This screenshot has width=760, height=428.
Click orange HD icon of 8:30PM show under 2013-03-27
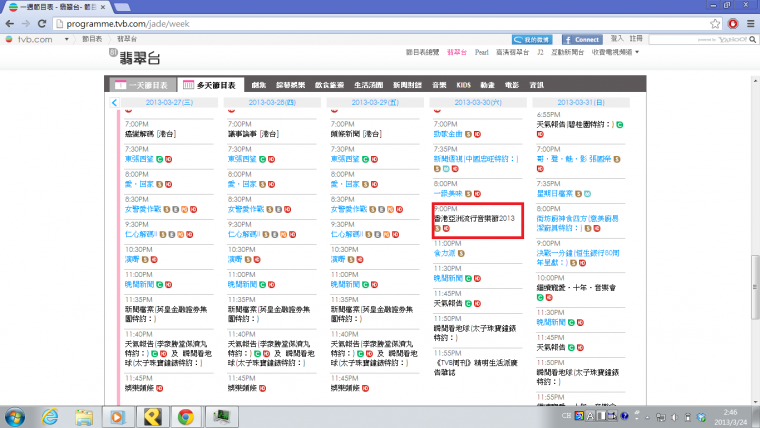pos(185,210)
